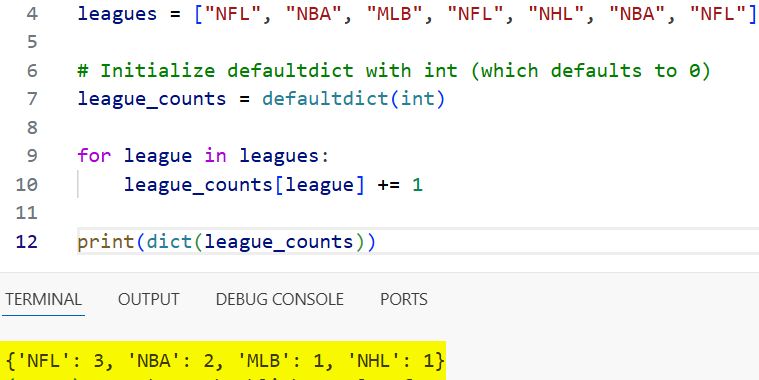759x380 pixels.
Task: Click line number 6 in gutter
Action: [x=31, y=71]
